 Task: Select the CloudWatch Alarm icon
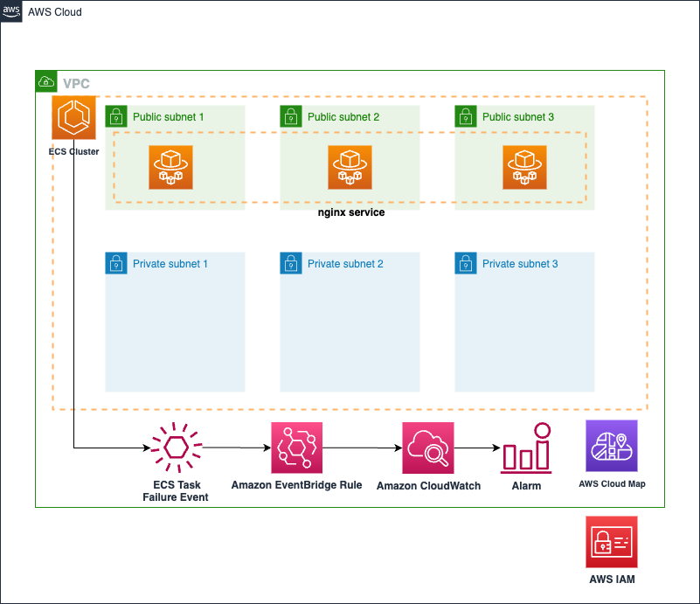tap(527, 448)
